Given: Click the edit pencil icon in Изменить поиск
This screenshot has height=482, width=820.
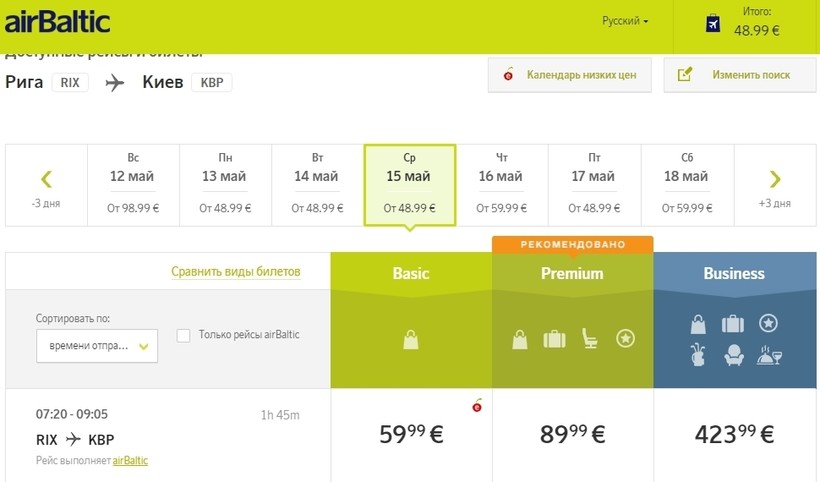Looking at the screenshot, I should coord(685,74).
